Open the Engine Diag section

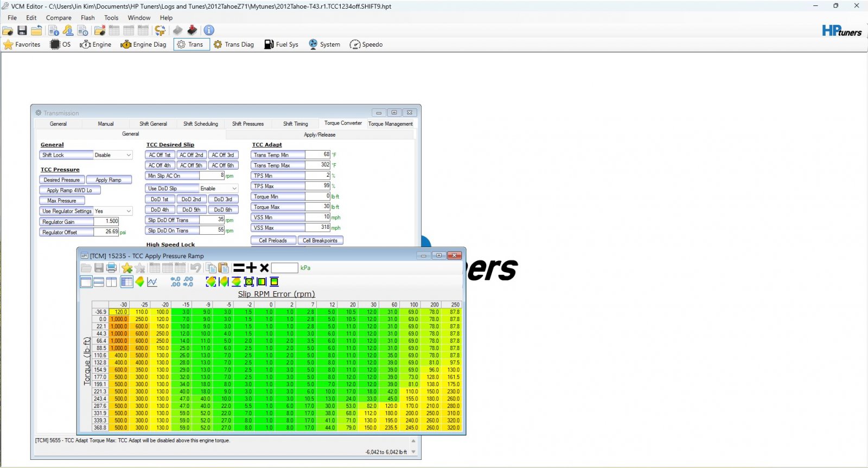143,44
